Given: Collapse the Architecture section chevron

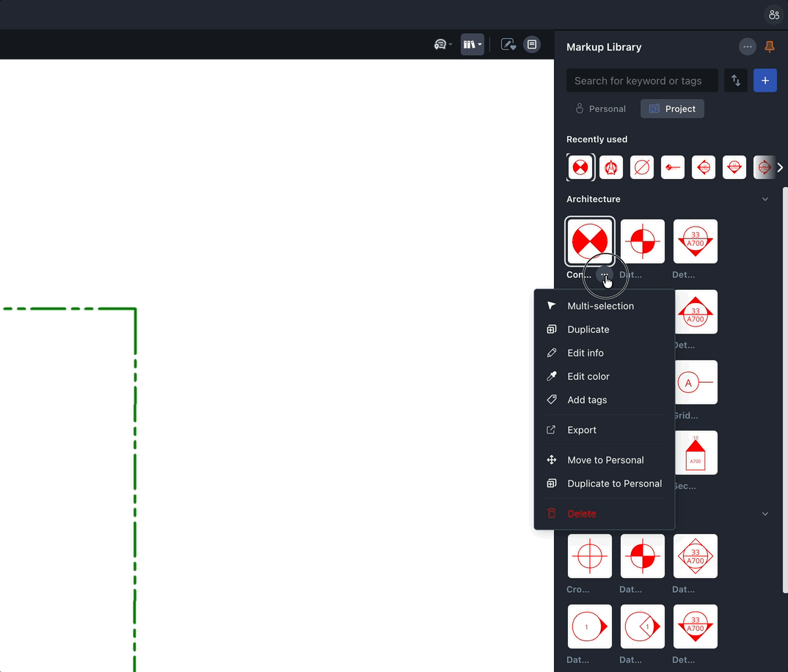Looking at the screenshot, I should (765, 199).
